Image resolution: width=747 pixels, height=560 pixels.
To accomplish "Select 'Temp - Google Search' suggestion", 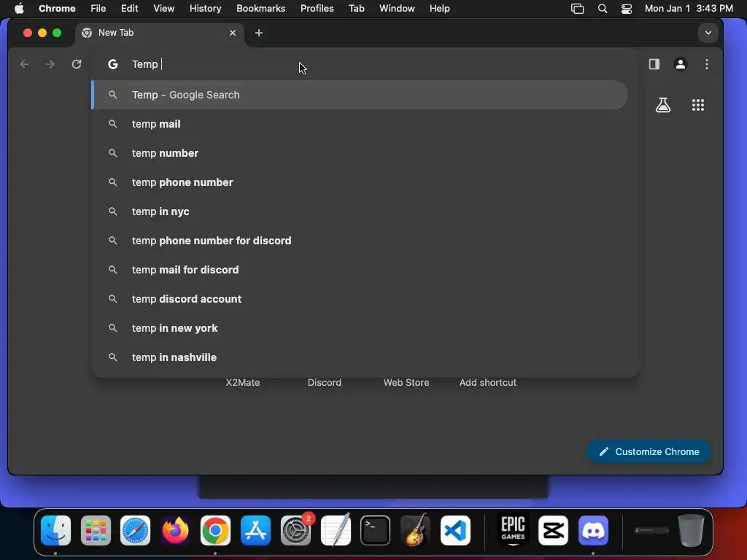I will point(360,95).
